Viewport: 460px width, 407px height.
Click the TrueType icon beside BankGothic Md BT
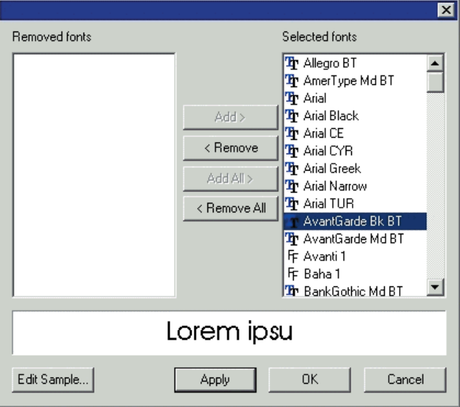292,291
